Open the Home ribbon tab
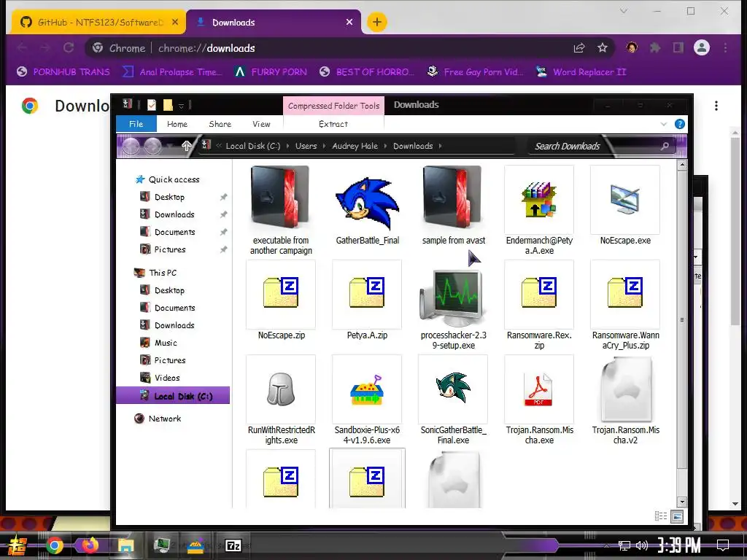Viewport: 747px width, 560px height. (177, 124)
